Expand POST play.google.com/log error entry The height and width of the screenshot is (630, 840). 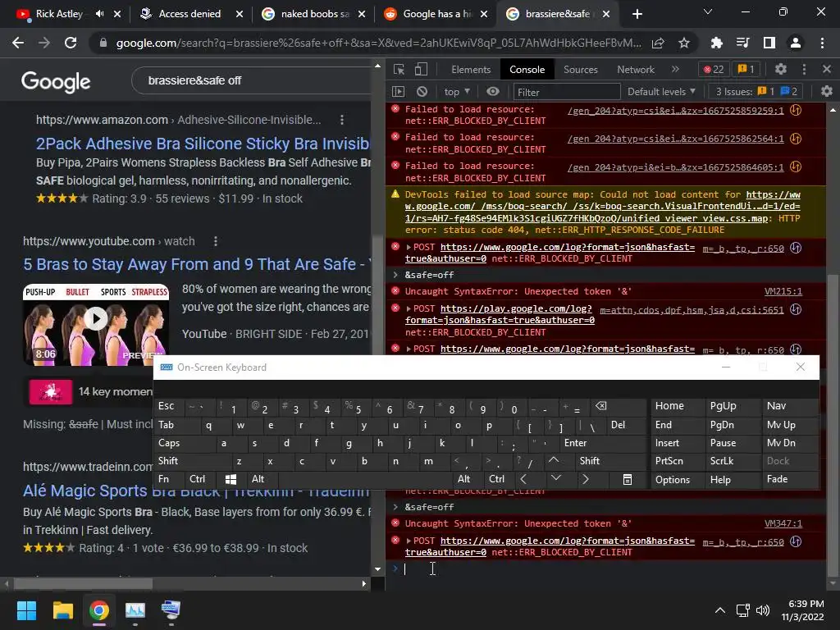[409, 309]
